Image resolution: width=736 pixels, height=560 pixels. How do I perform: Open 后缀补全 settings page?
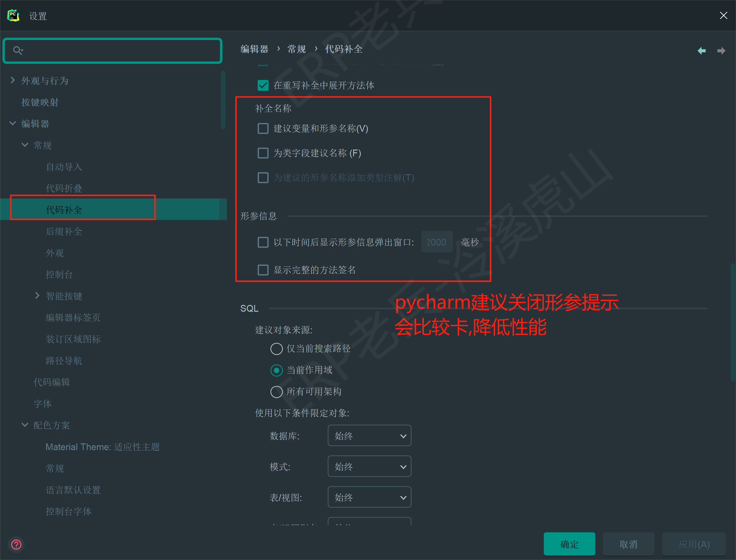coord(64,231)
